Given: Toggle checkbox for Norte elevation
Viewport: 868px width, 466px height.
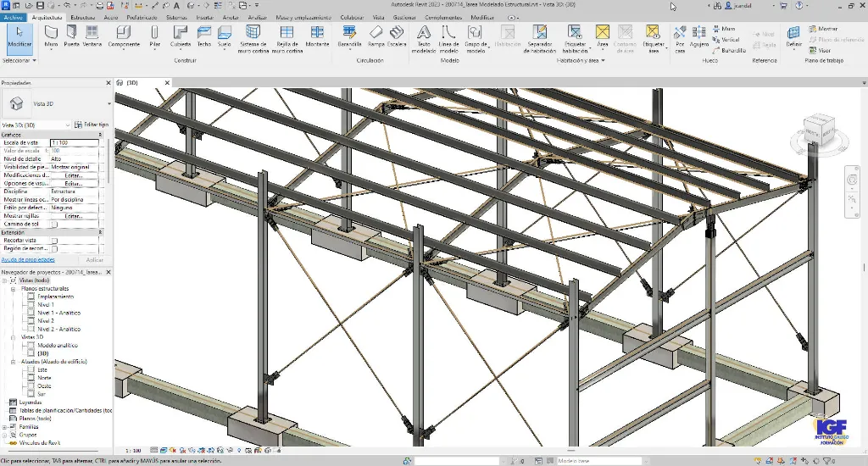Looking at the screenshot, I should point(31,377).
